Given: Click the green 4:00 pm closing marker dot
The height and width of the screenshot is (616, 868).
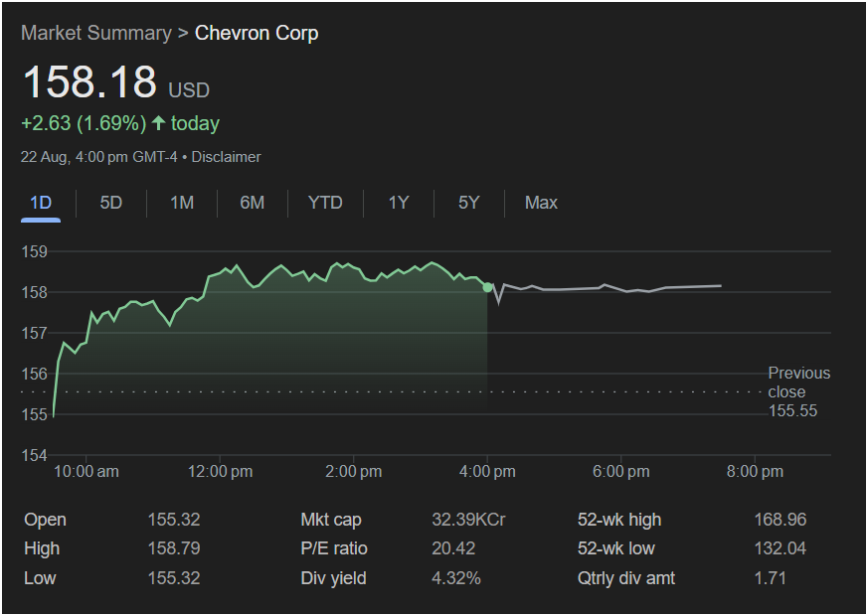Looking at the screenshot, I should 487,287.
